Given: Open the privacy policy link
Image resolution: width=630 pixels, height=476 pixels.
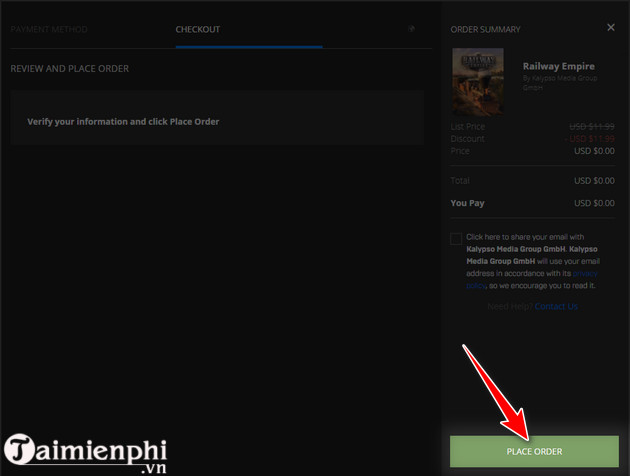Looking at the screenshot, I should [x=585, y=272].
